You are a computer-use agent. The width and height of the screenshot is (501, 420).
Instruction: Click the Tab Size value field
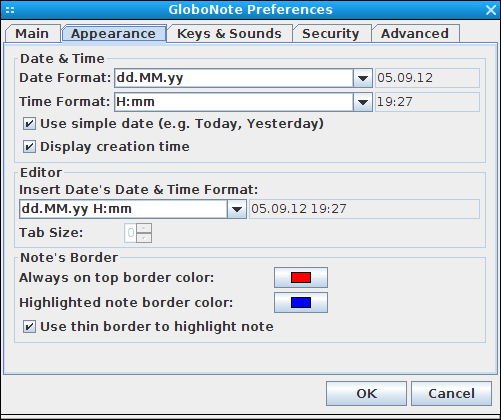[x=130, y=233]
